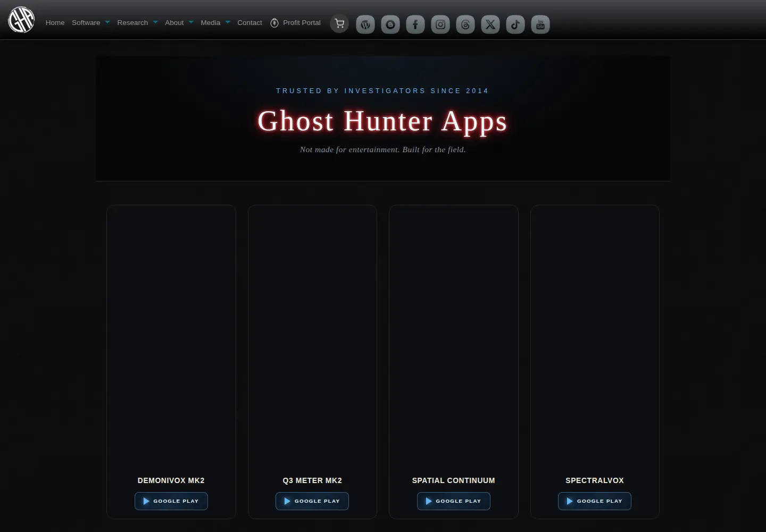Open the Profit Portal link
The width and height of the screenshot is (766, 532).
296,23
